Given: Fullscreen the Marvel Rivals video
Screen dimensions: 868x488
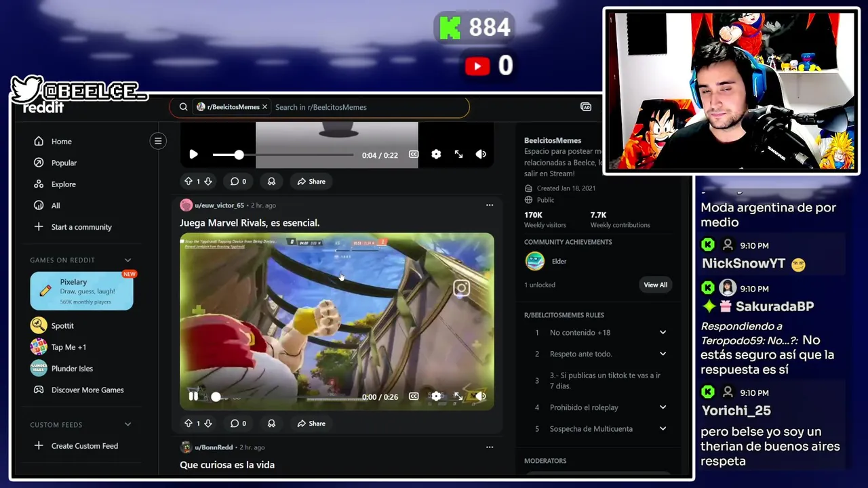Looking at the screenshot, I should point(458,396).
